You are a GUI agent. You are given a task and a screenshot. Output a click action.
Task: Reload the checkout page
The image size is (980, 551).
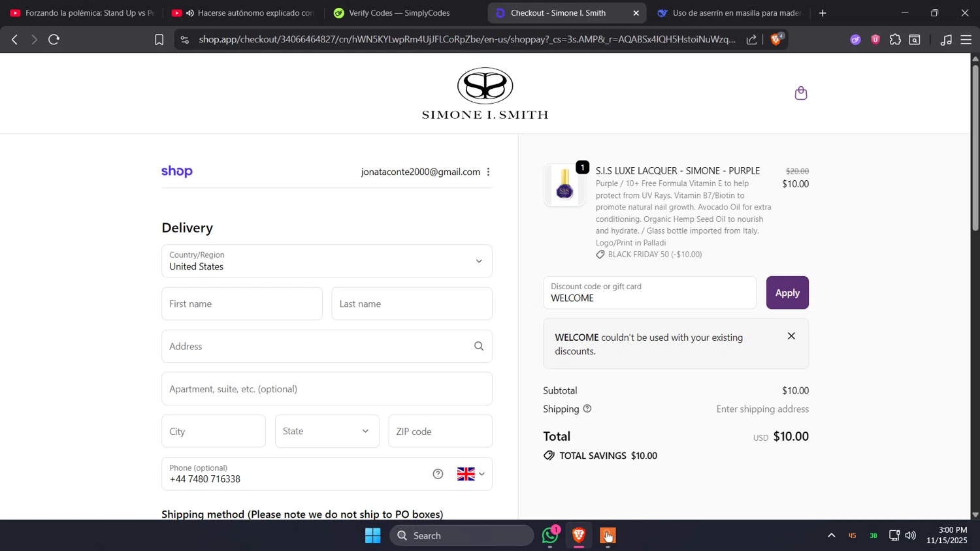pos(54,40)
